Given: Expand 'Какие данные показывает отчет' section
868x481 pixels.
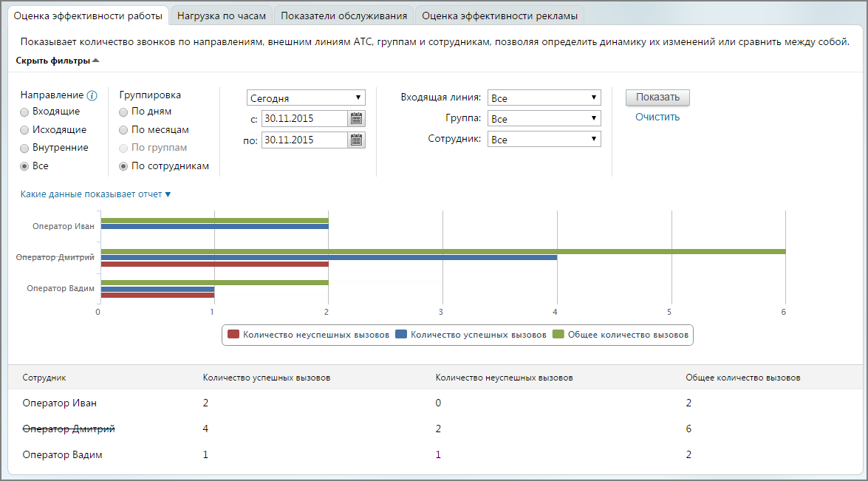Looking at the screenshot, I should (96, 194).
